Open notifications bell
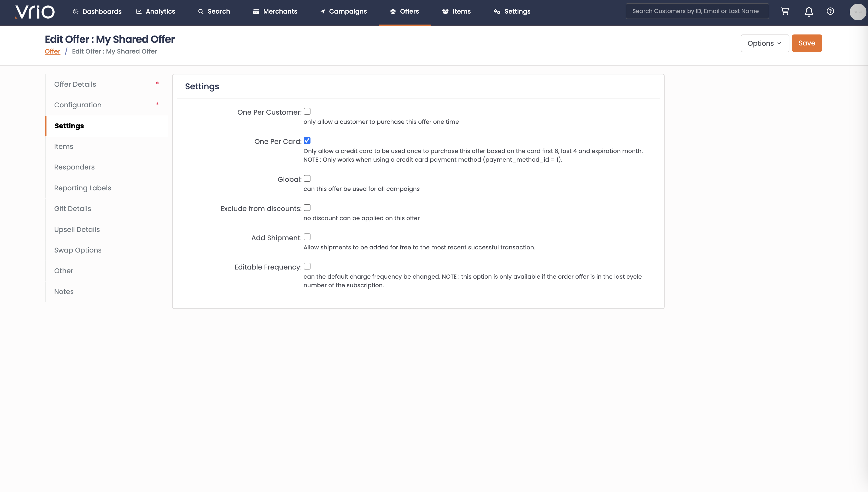Viewport: 868px width, 492px height. (x=808, y=11)
